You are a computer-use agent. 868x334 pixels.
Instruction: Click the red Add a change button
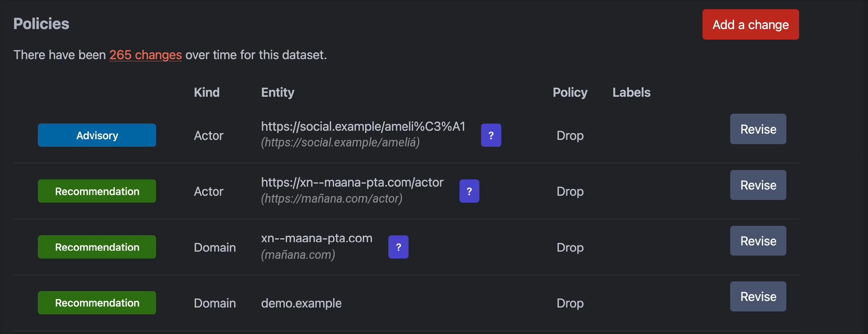point(750,24)
